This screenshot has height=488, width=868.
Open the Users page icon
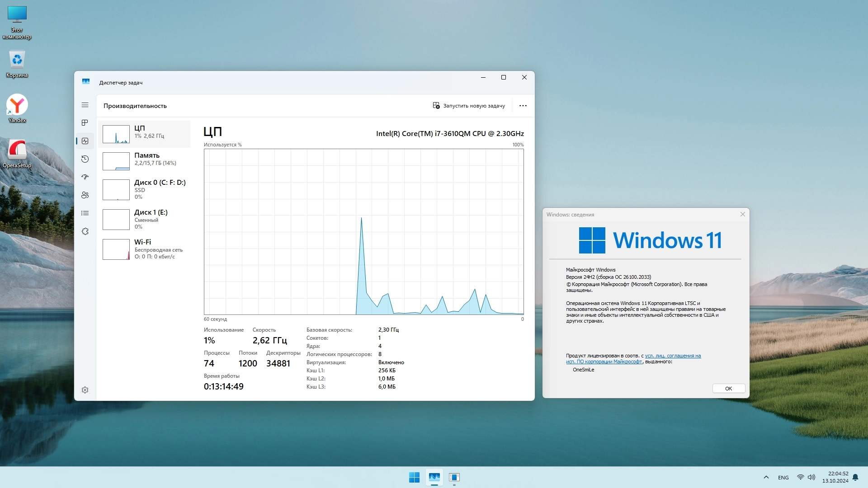85,195
